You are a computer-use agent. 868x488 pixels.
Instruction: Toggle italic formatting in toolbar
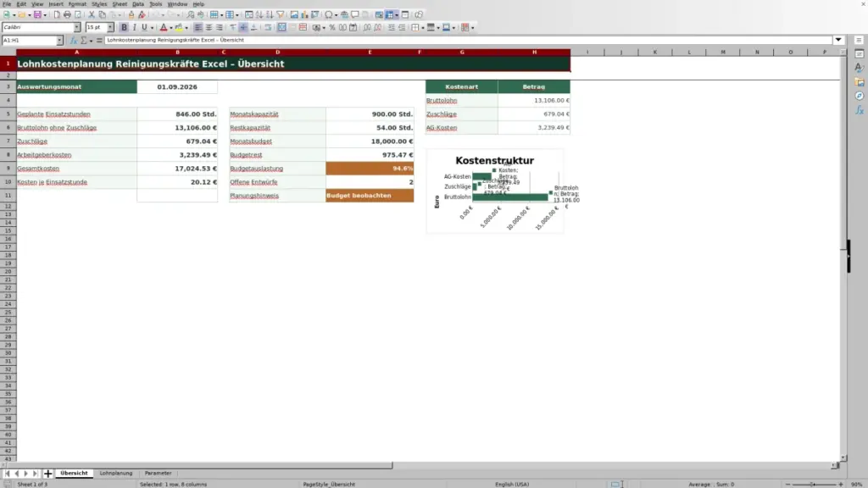134,27
